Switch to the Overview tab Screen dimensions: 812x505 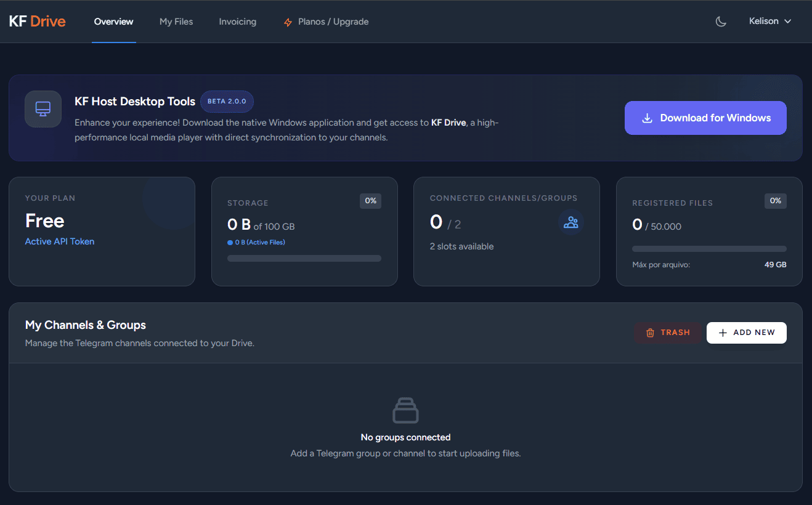113,22
